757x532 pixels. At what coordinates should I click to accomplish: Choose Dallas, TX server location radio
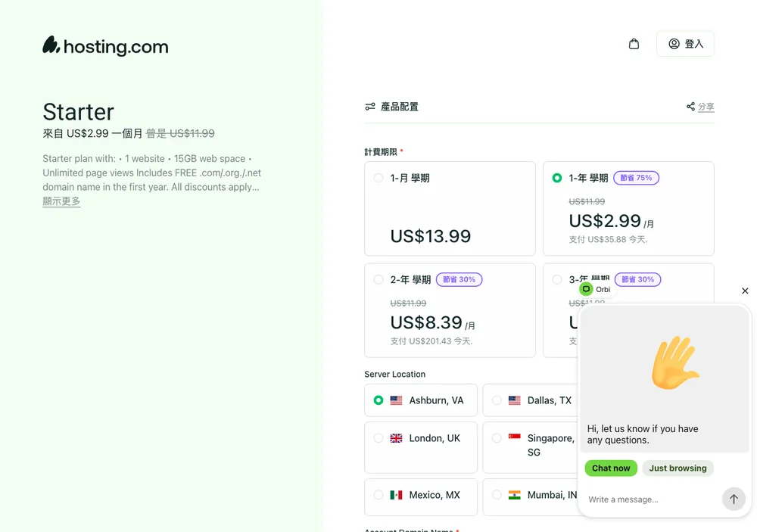[497, 400]
